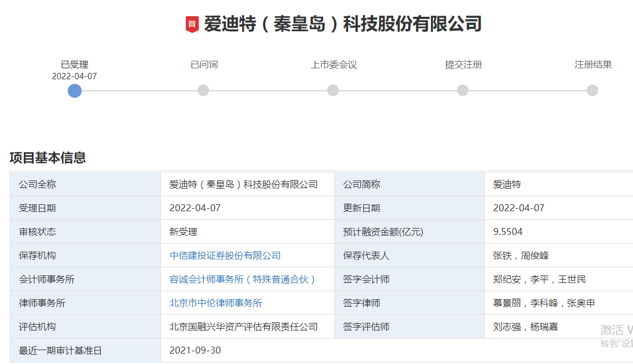Viewport: 633px width, 364px height.
Task: Click the 注册结果 stage label
Action: (x=593, y=65)
